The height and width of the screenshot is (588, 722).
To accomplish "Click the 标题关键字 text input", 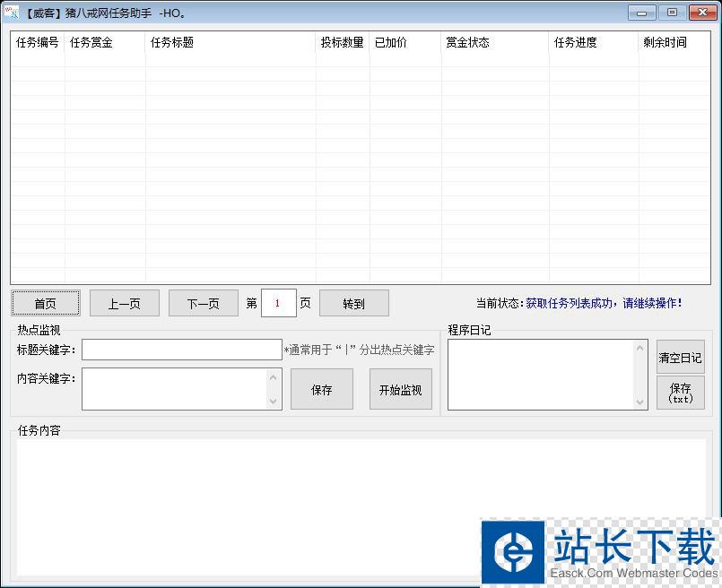I will (182, 350).
